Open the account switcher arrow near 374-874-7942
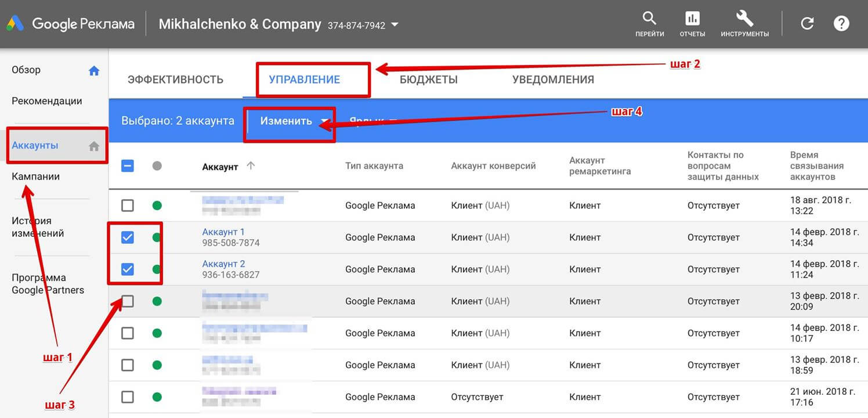Image resolution: width=868 pixels, height=418 pixels. tap(395, 25)
